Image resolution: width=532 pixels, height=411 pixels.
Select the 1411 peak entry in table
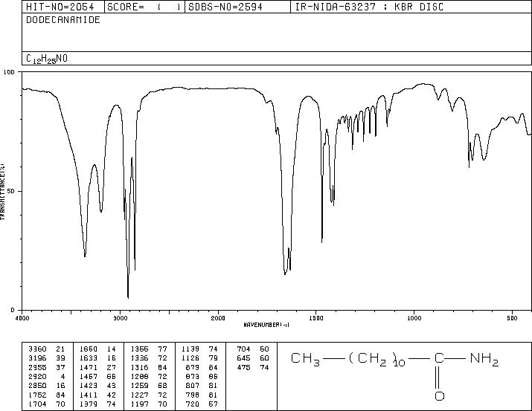(x=97, y=395)
